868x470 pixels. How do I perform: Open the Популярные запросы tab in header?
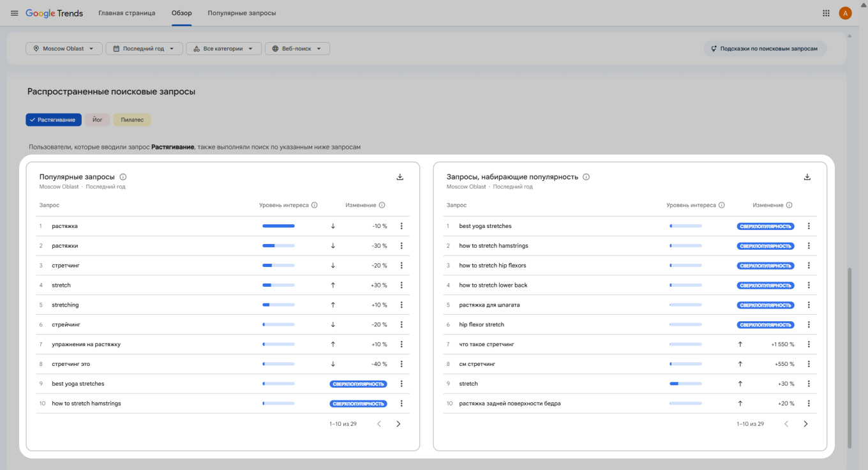coord(242,13)
